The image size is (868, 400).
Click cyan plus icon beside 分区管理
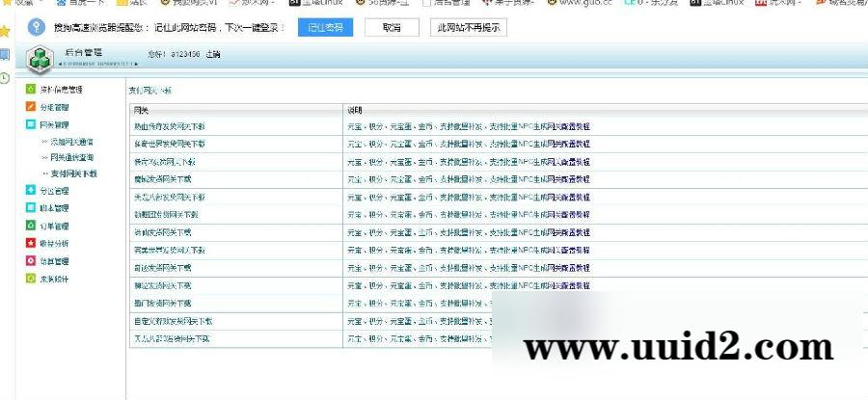31,190
